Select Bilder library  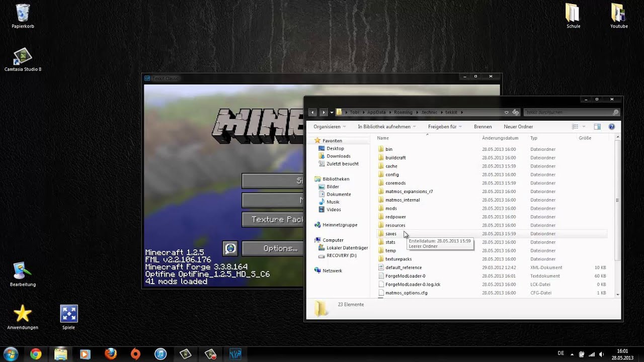pyautogui.click(x=333, y=187)
